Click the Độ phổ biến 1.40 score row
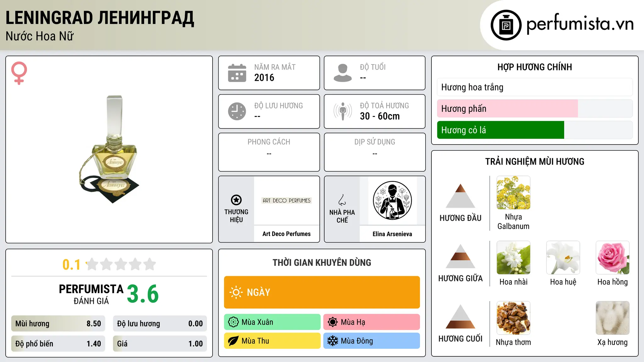Viewport: 644px width, 362px height. click(58, 344)
